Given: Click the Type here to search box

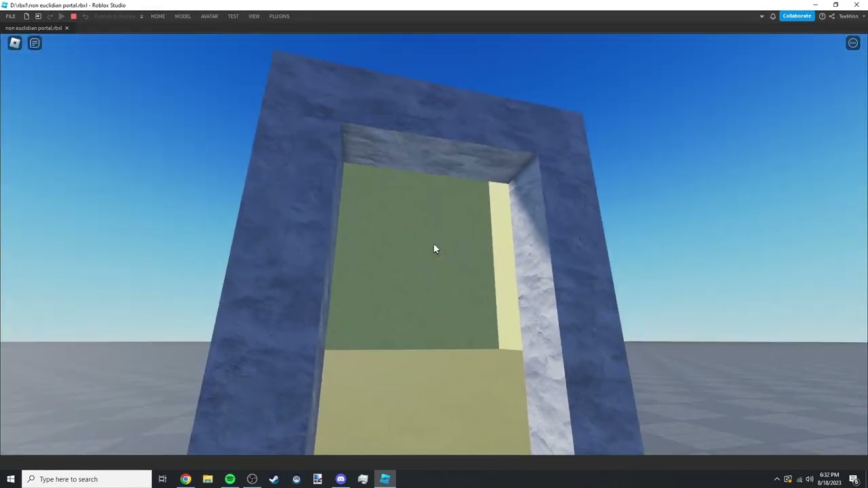Looking at the screenshot, I should tap(87, 479).
